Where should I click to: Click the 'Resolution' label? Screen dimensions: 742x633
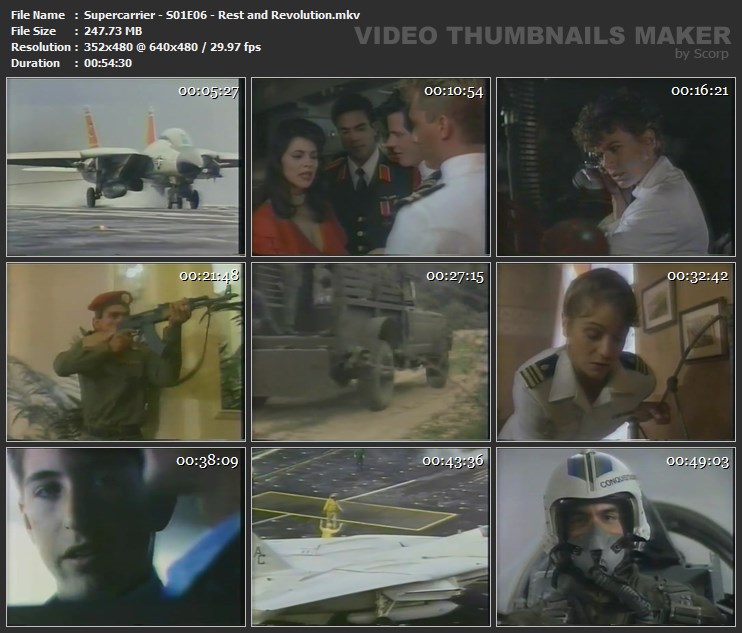(41, 47)
